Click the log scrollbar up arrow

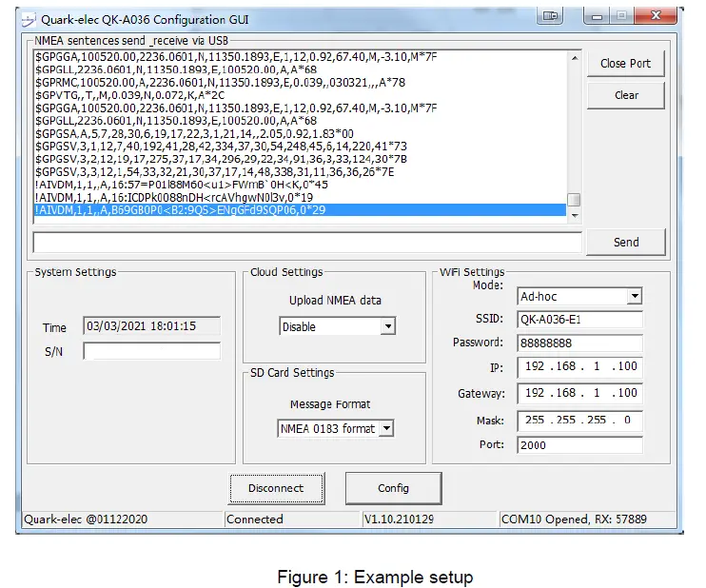point(575,58)
